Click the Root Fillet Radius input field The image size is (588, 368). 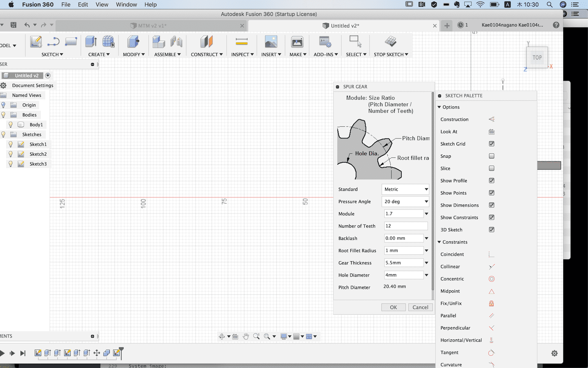click(x=403, y=251)
